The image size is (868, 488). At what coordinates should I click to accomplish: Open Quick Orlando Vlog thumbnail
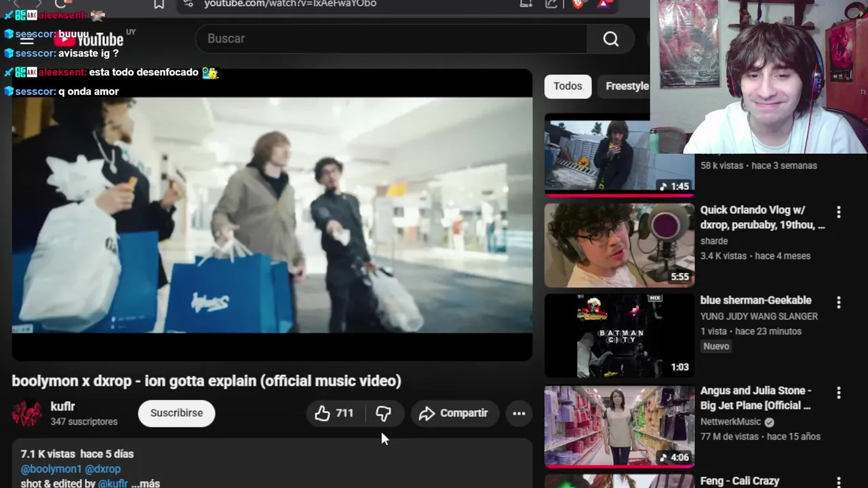[x=619, y=245]
